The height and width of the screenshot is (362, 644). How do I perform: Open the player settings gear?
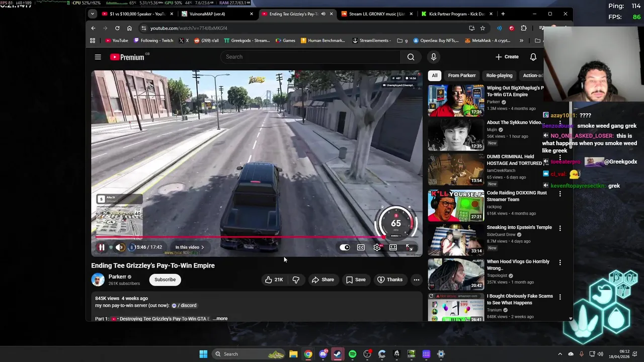(377, 247)
